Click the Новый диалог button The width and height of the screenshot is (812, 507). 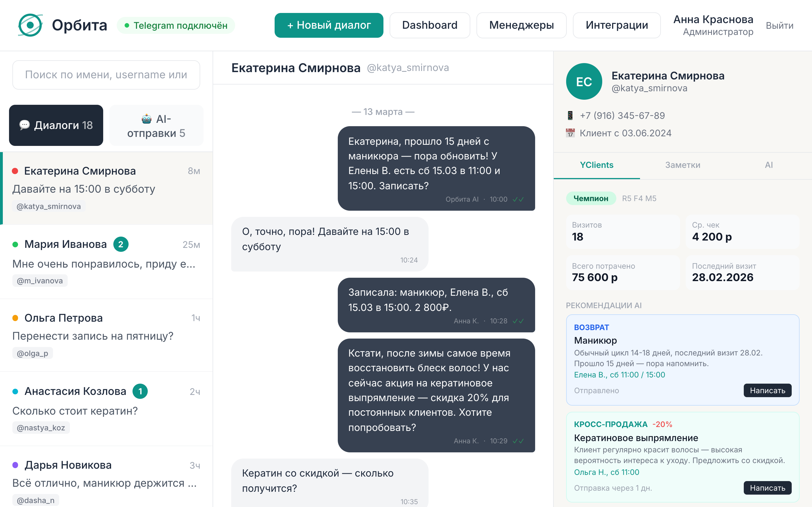pos(329,25)
